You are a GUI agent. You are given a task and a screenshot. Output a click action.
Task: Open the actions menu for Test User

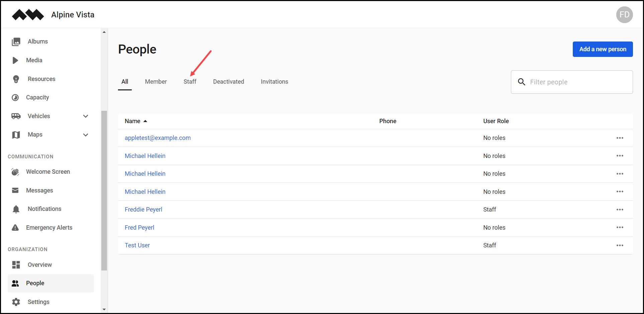620,245
